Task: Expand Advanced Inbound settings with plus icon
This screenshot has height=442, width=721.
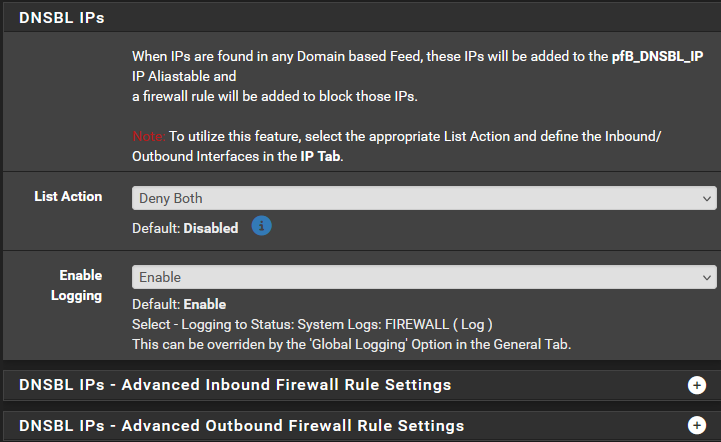Action: click(697, 385)
